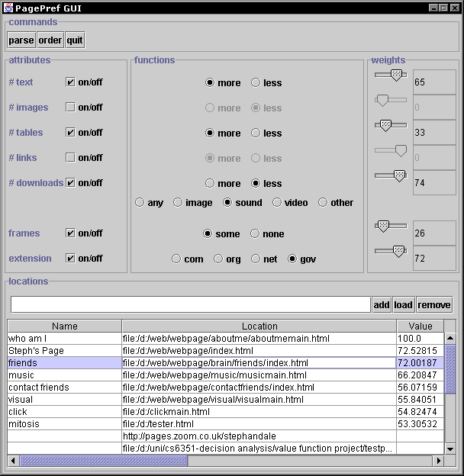Select the 'who am I' table row
Image resolution: width=464 pixels, height=476 pixels.
[226, 339]
